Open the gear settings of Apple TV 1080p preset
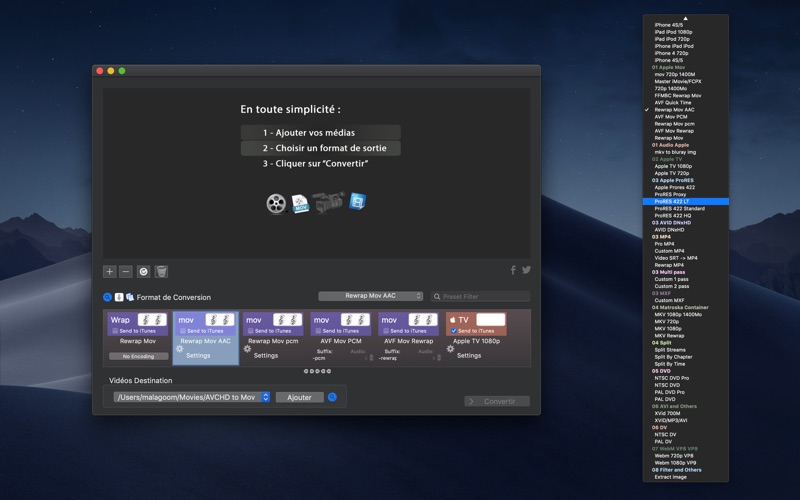 [450, 349]
